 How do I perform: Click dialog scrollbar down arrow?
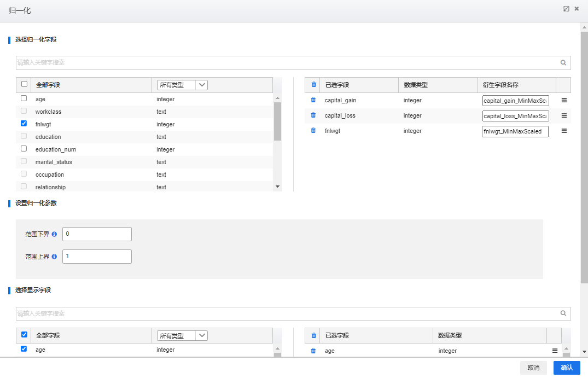pyautogui.click(x=584, y=352)
